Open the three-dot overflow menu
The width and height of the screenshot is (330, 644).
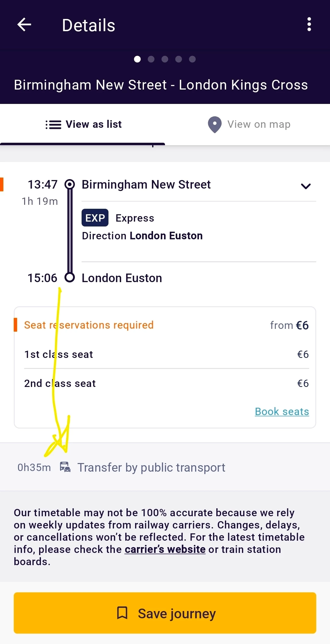point(309,24)
